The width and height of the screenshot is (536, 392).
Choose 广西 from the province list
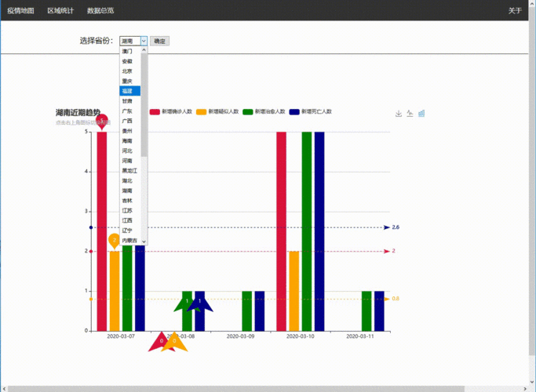[x=130, y=121]
